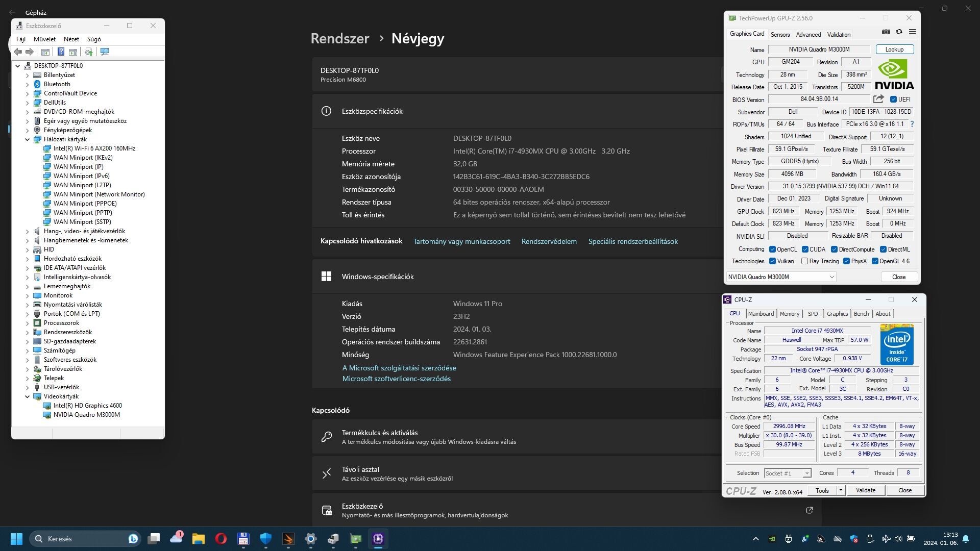This screenshot has width=980, height=551.
Task: Click the Validate button in CPU-Z
Action: [866, 490]
